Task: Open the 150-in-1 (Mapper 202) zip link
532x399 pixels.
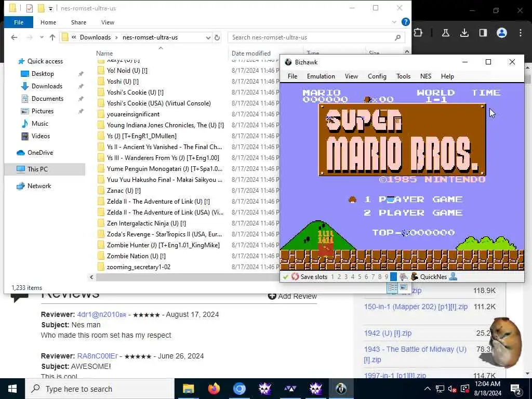Action: click(416, 307)
